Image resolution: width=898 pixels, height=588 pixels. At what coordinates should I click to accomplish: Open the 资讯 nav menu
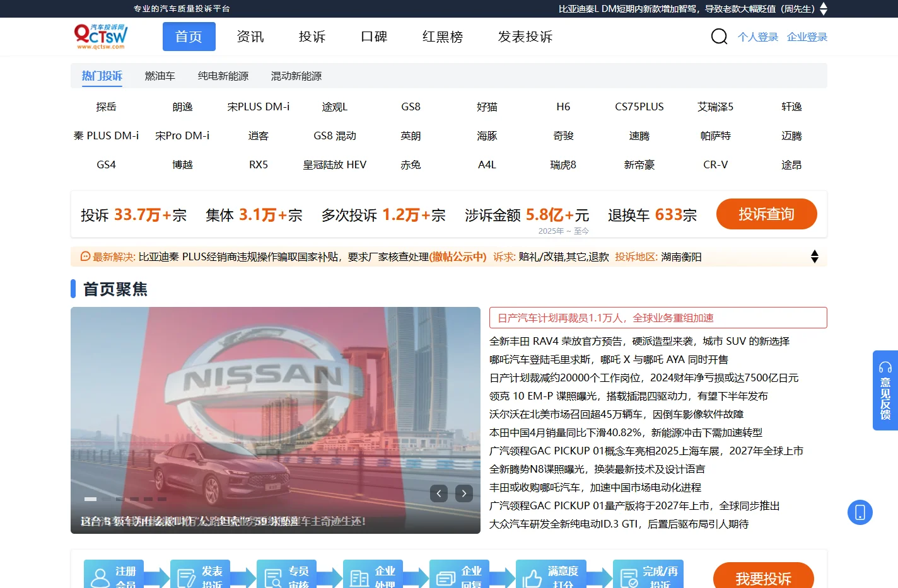250,37
